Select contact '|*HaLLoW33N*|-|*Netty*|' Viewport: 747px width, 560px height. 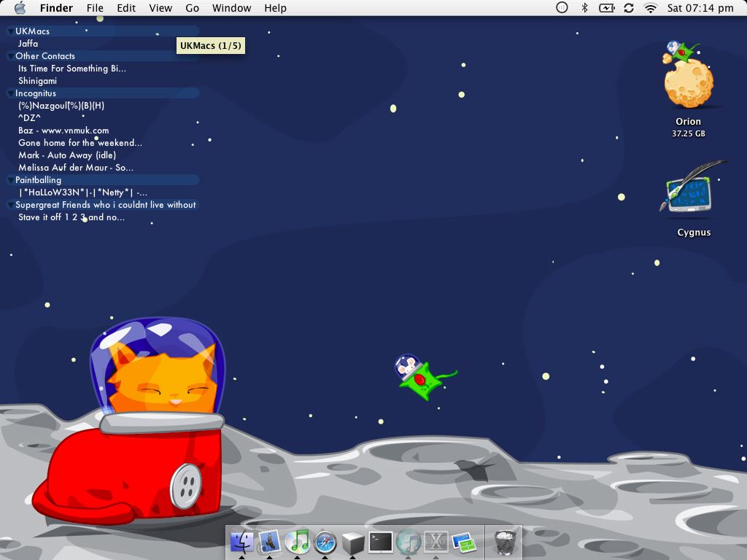[x=82, y=192]
